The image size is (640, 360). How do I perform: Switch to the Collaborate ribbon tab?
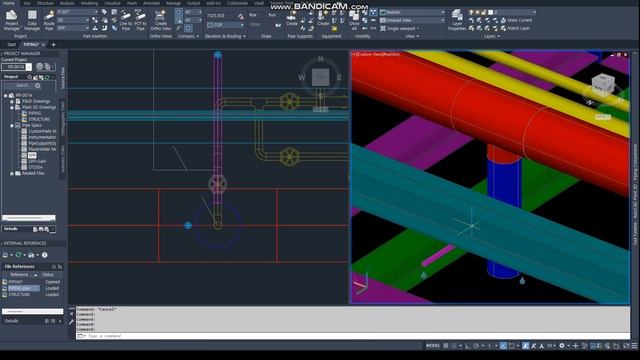pyautogui.click(x=237, y=3)
